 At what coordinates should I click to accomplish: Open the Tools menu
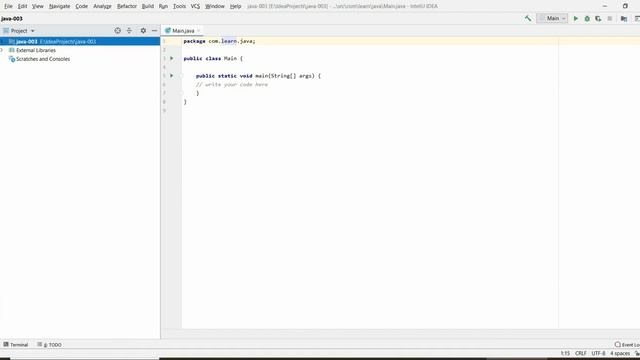[x=179, y=6]
